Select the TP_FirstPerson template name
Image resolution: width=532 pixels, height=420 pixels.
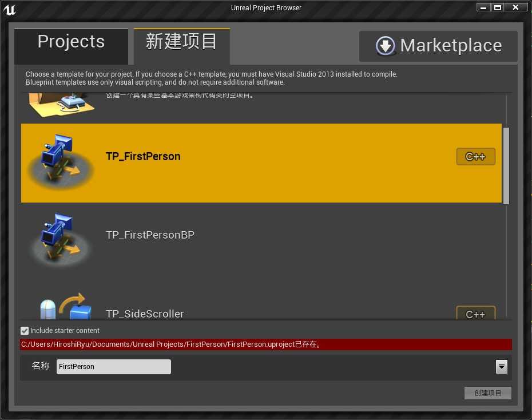143,156
